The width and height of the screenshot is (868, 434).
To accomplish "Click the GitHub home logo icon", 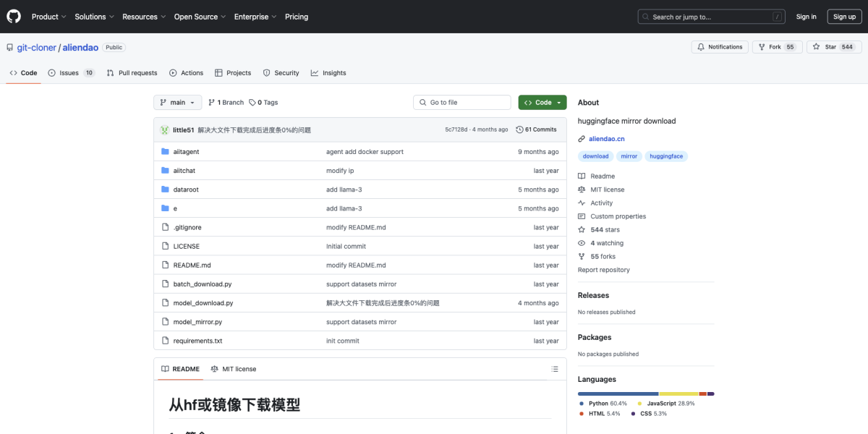I will (x=13, y=16).
